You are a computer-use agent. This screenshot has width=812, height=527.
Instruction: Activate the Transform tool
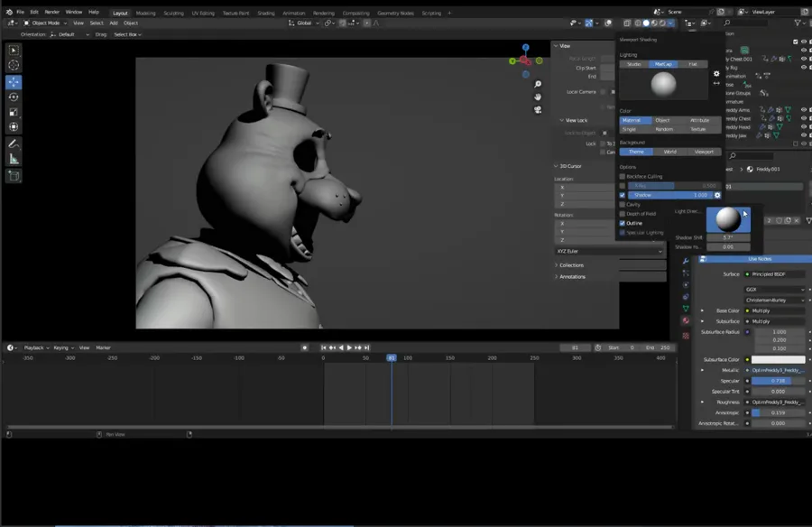click(14, 127)
